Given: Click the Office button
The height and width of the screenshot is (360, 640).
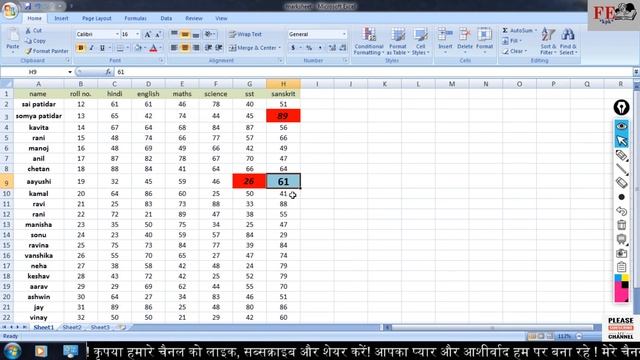Looking at the screenshot, I should click(x=10, y=10).
